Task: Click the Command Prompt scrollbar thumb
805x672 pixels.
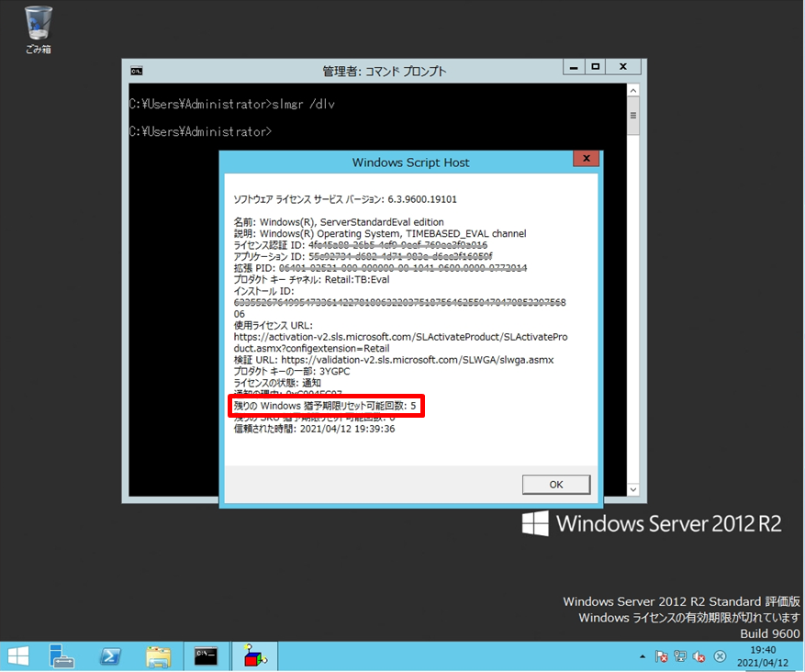Action: 633,116
